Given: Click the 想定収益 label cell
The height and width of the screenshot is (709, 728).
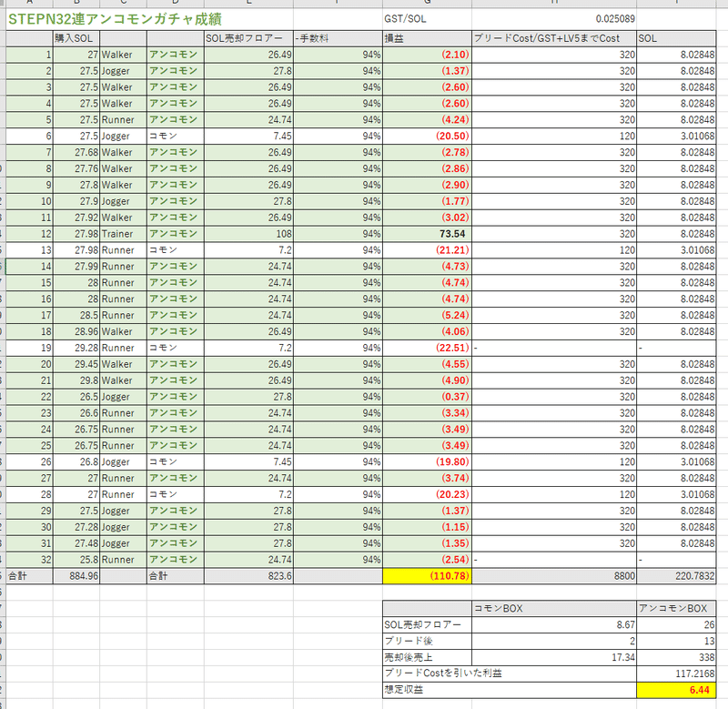Looking at the screenshot, I should coord(510,690).
